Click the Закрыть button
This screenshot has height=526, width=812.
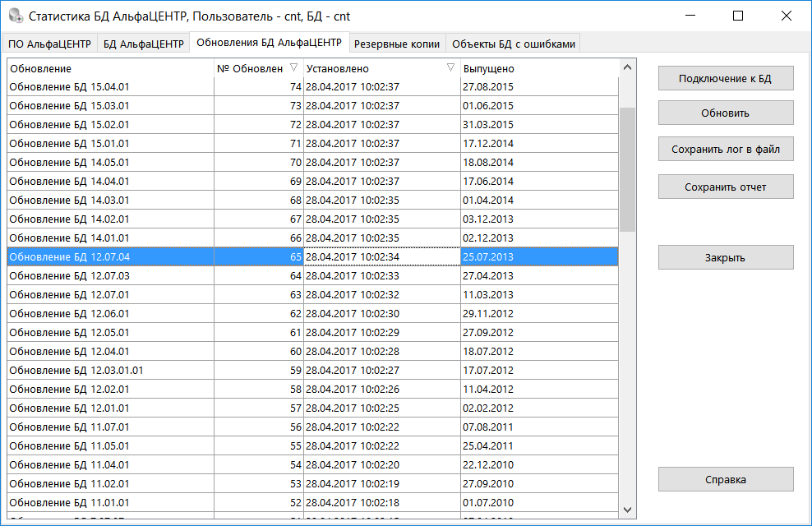click(x=726, y=257)
